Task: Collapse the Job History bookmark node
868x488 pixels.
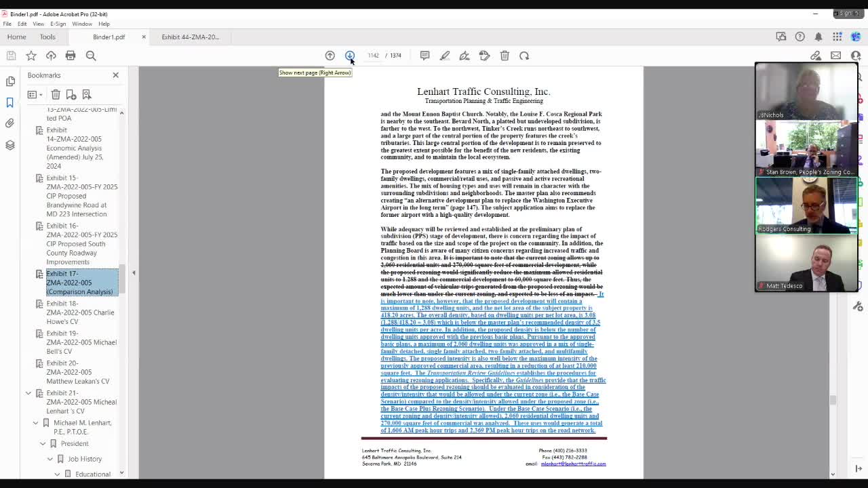Action: (50, 459)
